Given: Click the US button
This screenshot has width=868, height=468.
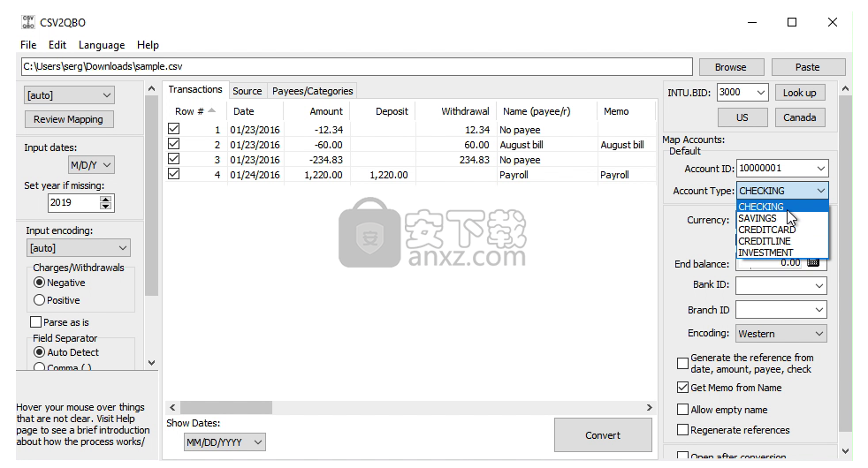Looking at the screenshot, I should [742, 117].
